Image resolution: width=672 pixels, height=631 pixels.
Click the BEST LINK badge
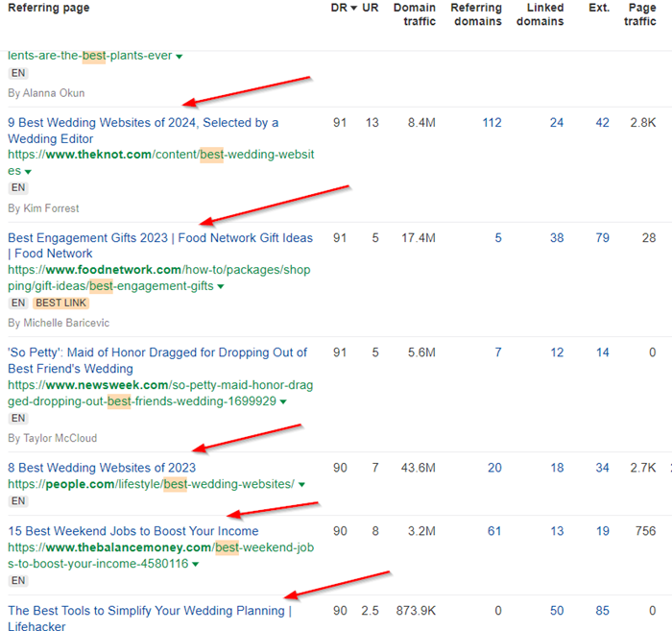click(60, 303)
